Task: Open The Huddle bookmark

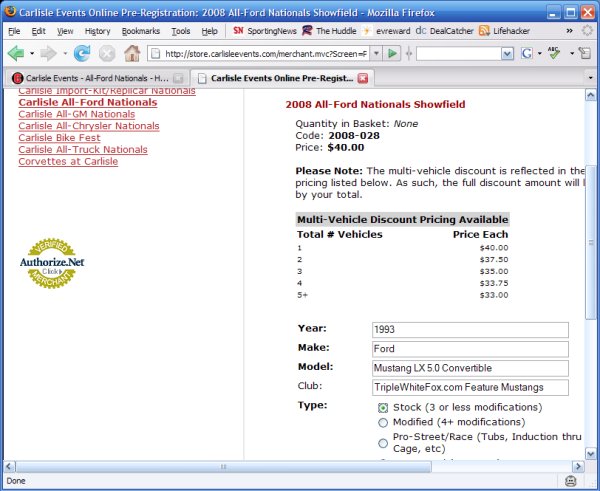Action: (329, 31)
